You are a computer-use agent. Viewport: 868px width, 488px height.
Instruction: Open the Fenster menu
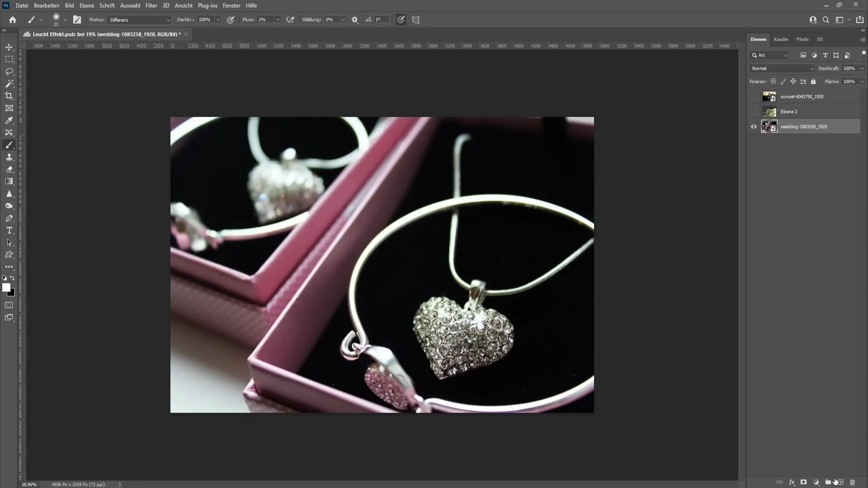(x=231, y=5)
